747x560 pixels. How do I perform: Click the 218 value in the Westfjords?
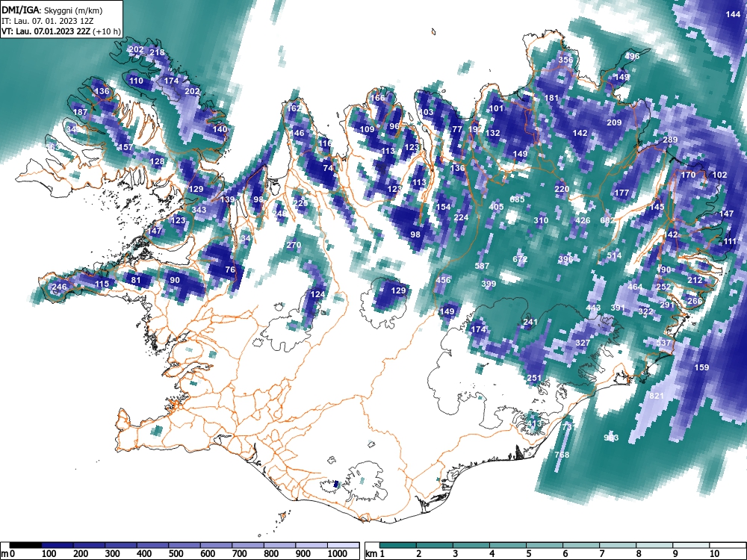157,52
